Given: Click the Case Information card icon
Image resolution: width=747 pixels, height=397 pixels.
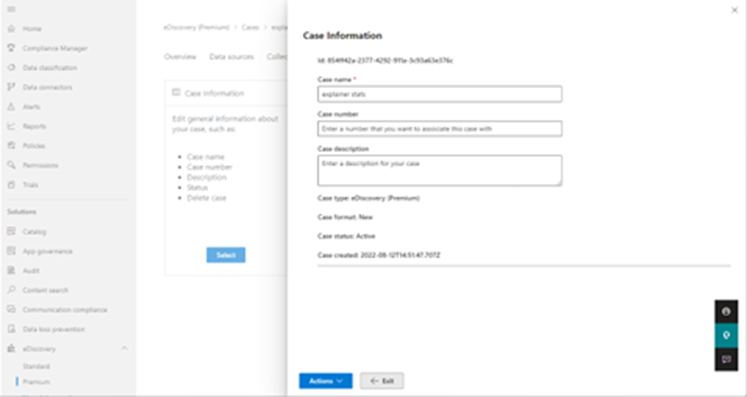Looking at the screenshot, I should click(x=176, y=93).
